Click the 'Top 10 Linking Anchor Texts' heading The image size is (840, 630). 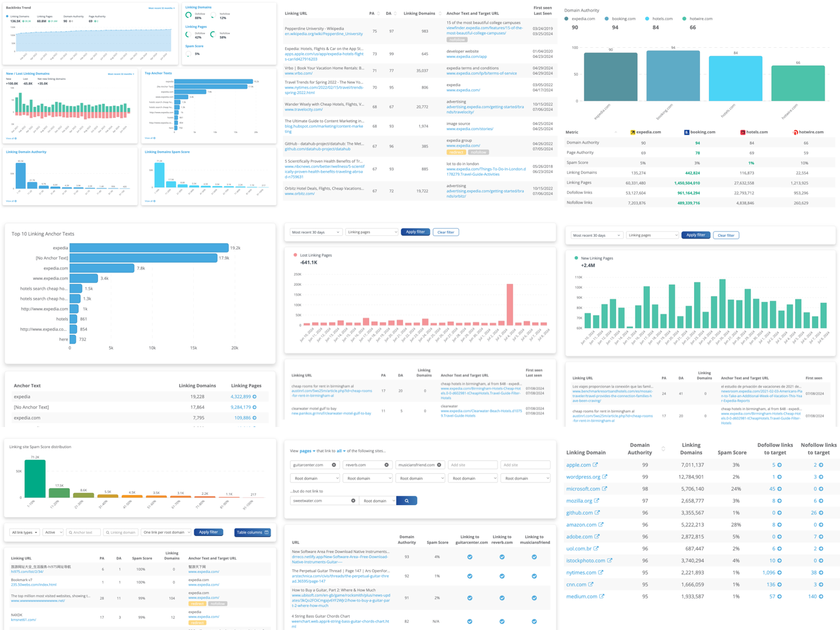coord(43,234)
